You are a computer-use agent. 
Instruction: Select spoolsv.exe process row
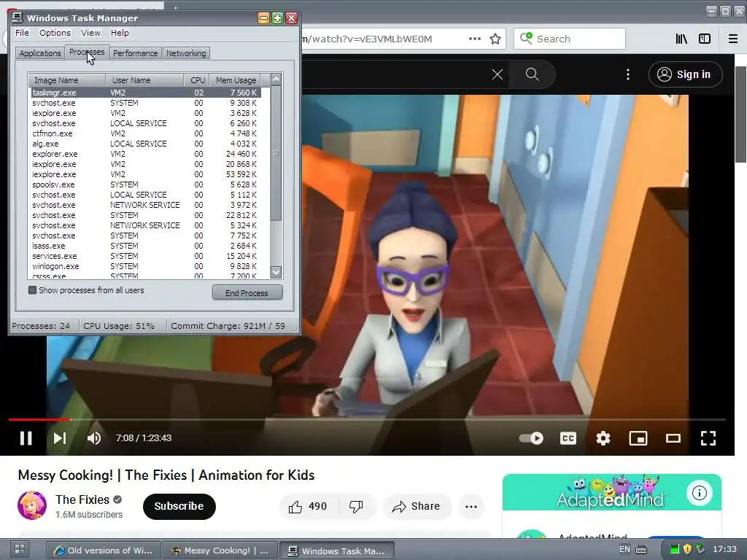[145, 184]
